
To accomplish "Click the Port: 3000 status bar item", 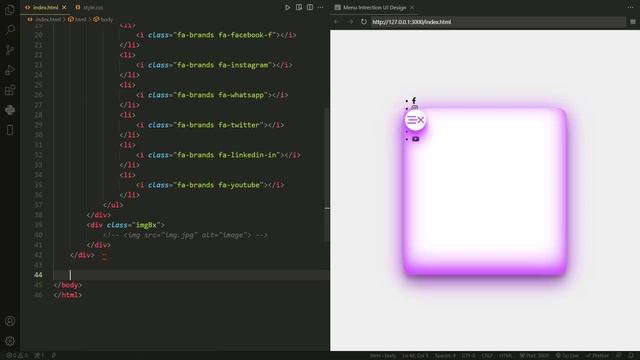I will point(534,356).
